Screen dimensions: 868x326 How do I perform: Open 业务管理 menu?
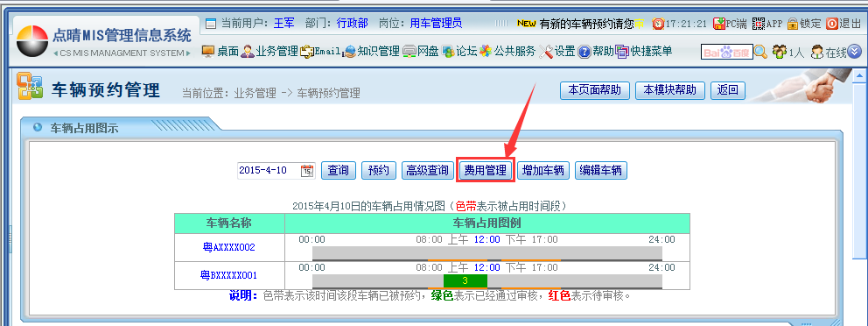(x=269, y=52)
